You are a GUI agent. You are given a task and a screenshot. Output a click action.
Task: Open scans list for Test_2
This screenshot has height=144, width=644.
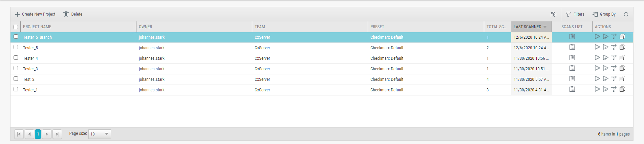572,79
